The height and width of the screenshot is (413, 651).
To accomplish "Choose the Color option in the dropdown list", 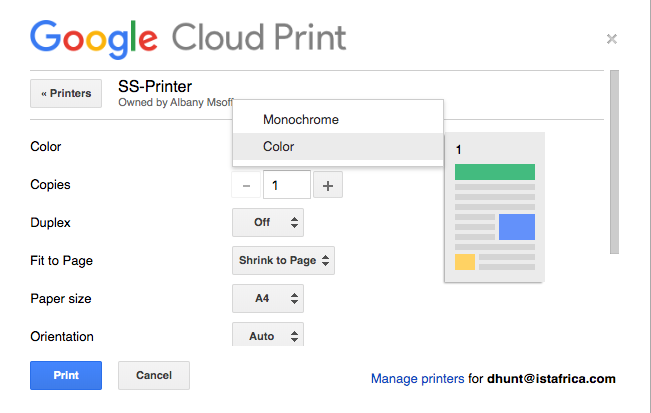I will (x=338, y=147).
